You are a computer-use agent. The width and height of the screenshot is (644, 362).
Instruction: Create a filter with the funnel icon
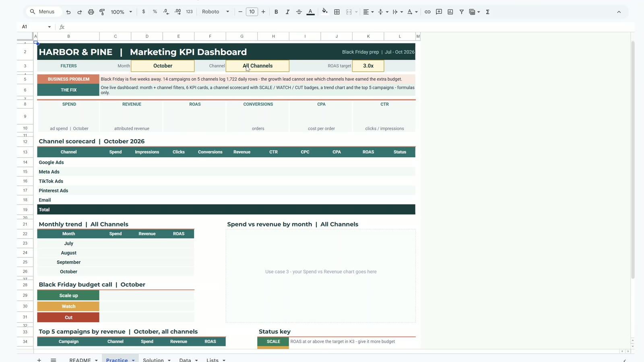[x=462, y=12]
